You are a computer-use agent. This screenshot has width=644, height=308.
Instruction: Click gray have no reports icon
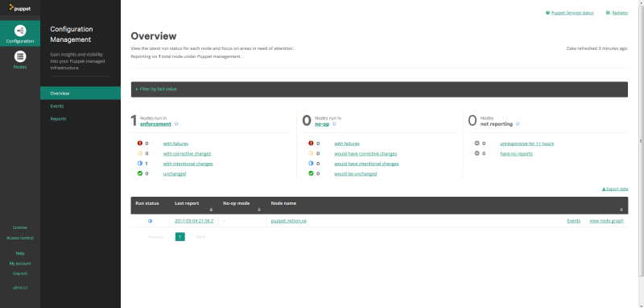(477, 153)
